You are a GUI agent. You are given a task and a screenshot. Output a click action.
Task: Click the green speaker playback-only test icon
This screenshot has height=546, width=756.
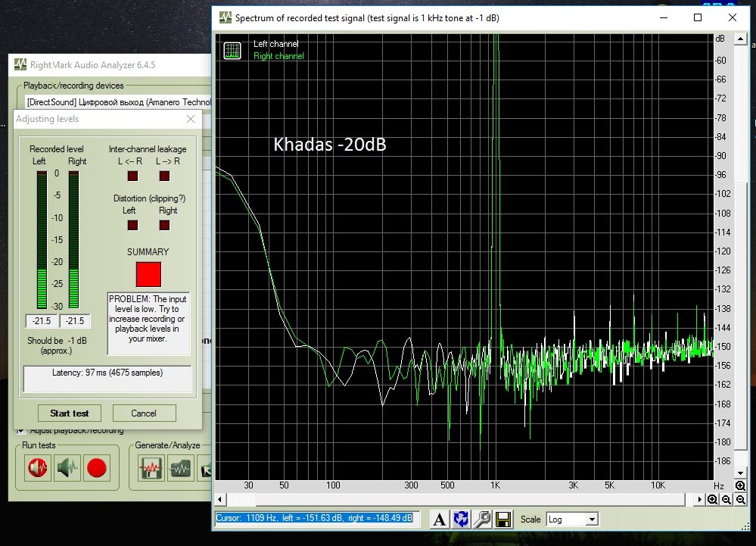(67, 469)
